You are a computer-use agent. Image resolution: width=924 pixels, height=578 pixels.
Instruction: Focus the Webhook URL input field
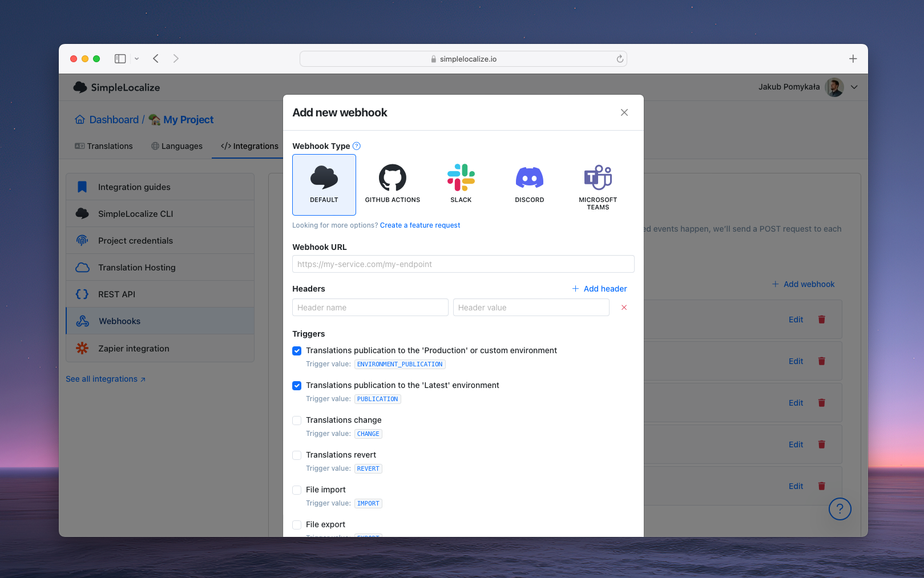tap(463, 264)
